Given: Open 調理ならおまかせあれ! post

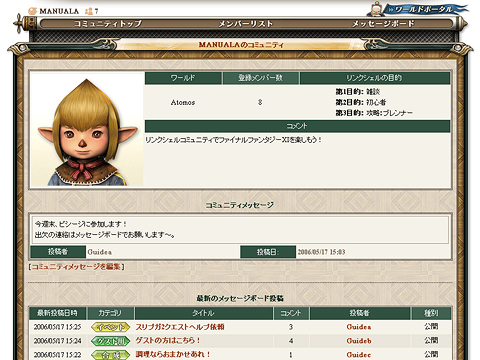Looking at the screenshot, I should click(x=173, y=354).
